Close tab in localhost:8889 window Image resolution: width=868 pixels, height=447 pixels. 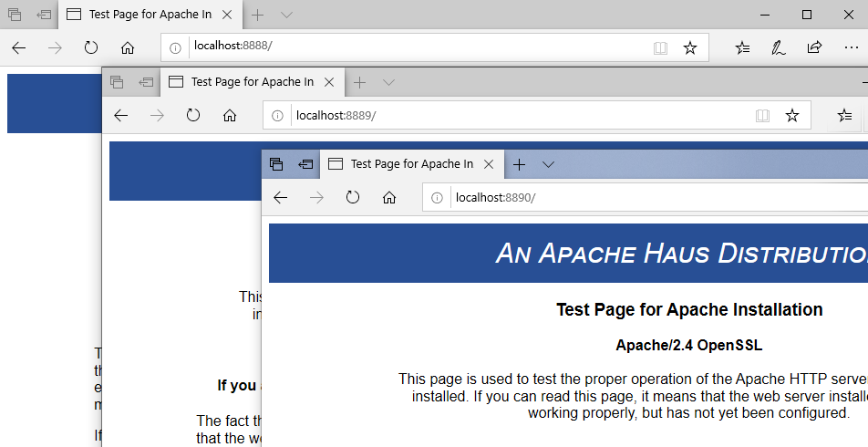[x=329, y=82]
